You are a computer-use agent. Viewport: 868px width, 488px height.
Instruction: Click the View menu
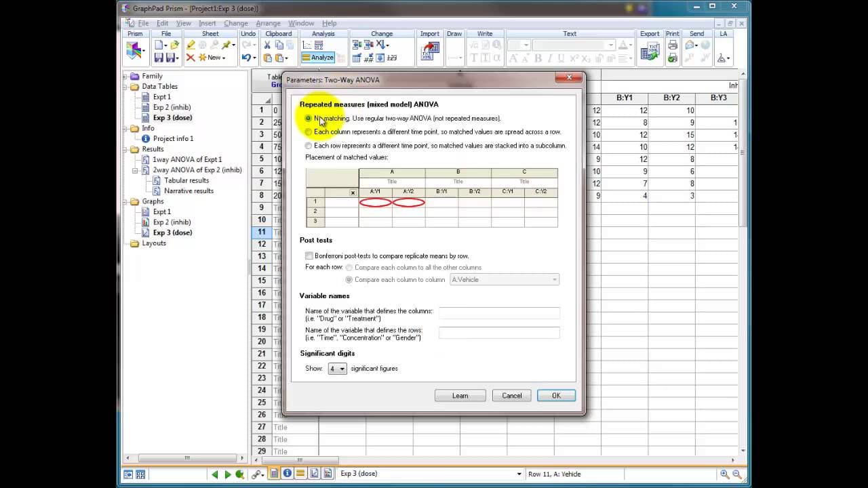pyautogui.click(x=184, y=23)
